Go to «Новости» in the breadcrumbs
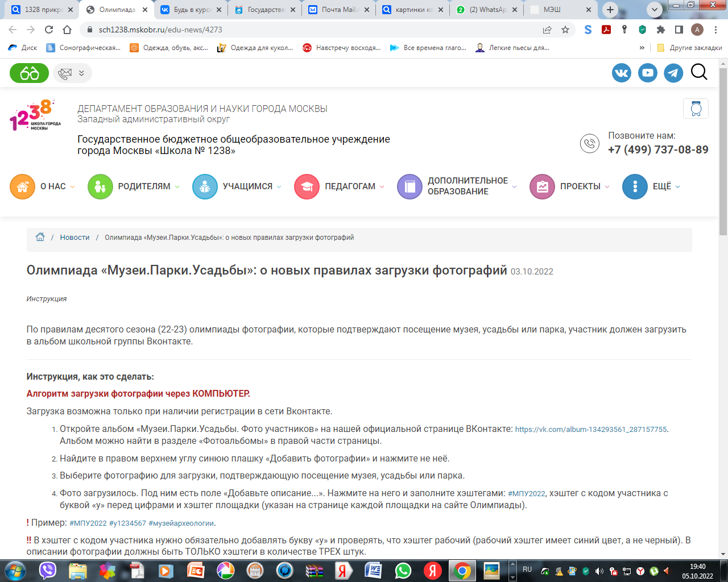The image size is (728, 582). pyautogui.click(x=75, y=238)
